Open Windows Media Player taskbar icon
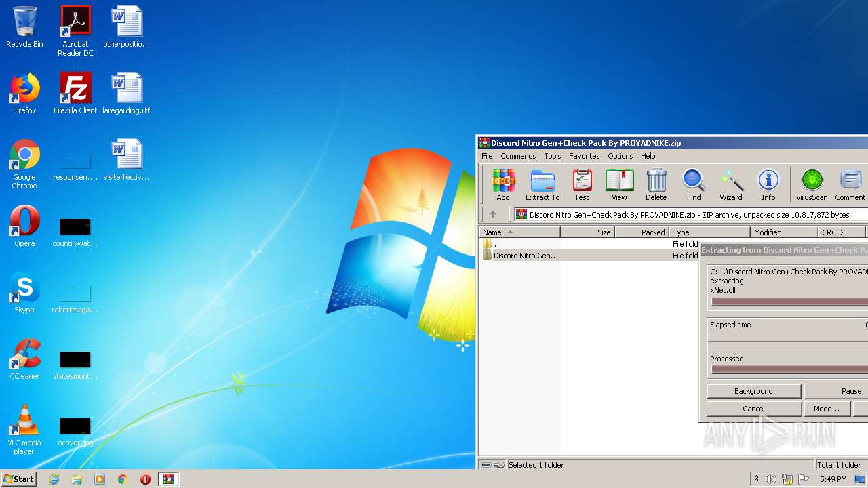 100,479
